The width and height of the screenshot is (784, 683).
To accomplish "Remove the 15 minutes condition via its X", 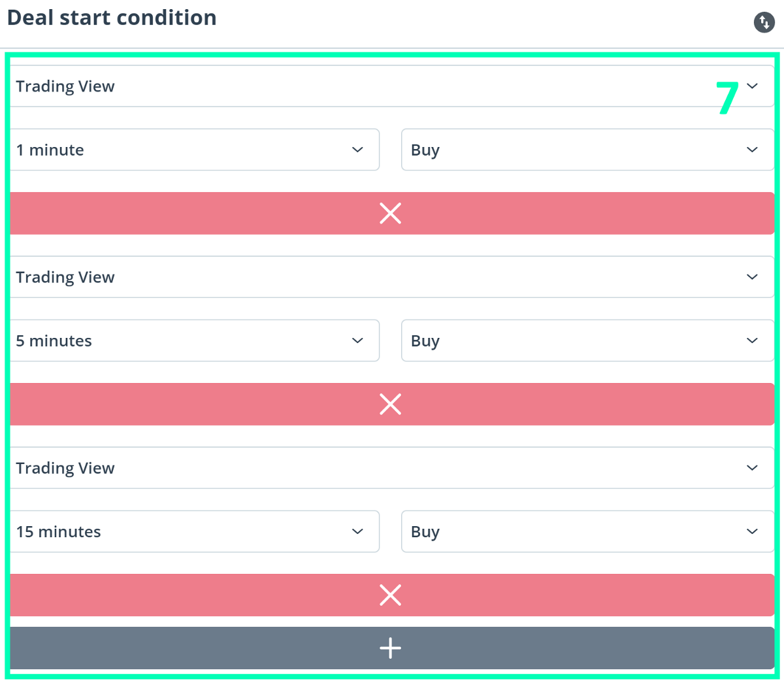I will click(x=391, y=595).
